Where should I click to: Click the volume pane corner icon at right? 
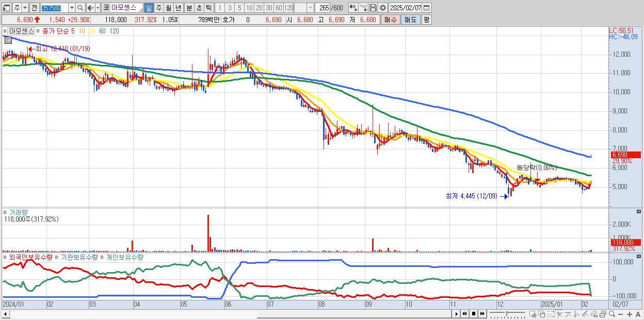640,211
